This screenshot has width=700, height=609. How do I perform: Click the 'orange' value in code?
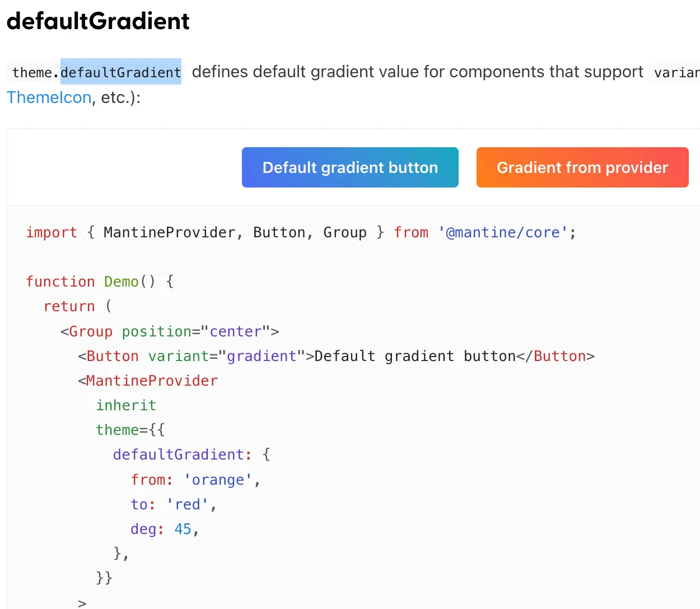click(x=218, y=480)
